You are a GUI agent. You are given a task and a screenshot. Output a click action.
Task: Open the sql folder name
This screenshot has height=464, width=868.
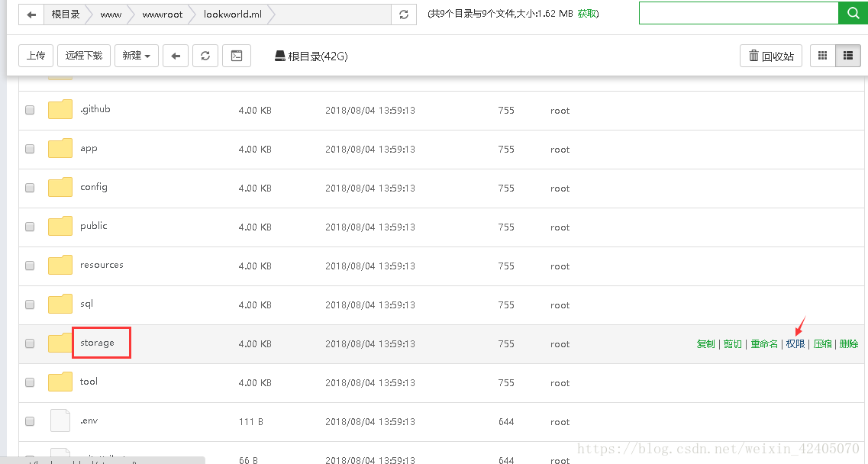pos(86,304)
